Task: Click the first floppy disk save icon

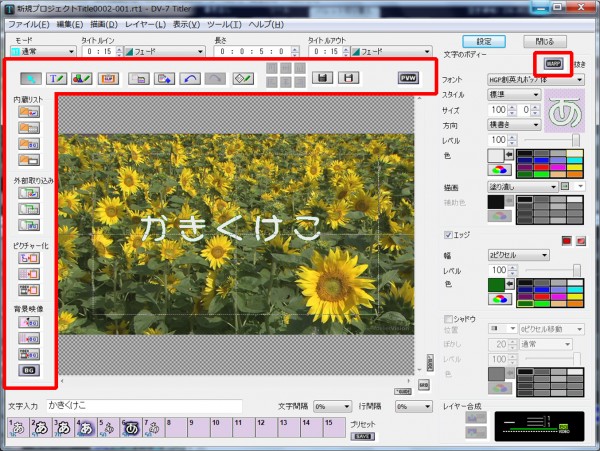Action: (322, 77)
